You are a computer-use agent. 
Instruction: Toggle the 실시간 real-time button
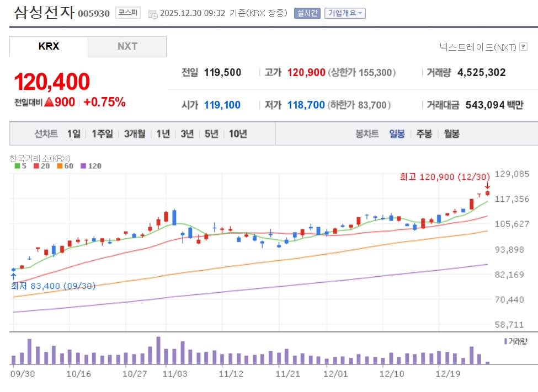coord(307,13)
